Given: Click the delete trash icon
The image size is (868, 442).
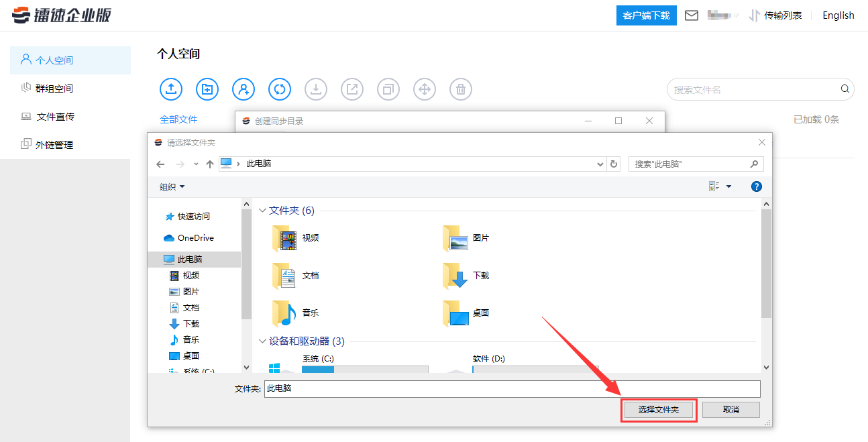Looking at the screenshot, I should [460, 89].
